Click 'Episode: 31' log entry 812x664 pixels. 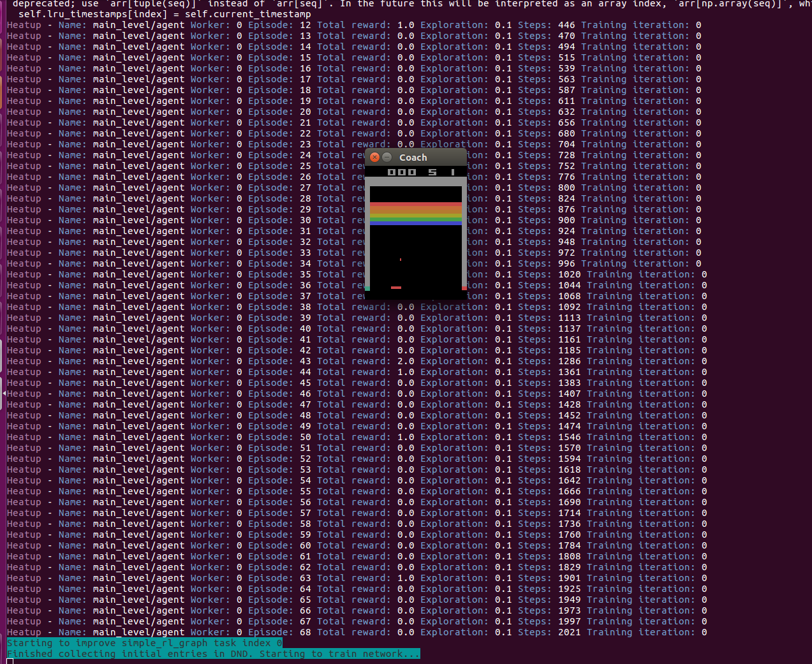[x=279, y=231]
